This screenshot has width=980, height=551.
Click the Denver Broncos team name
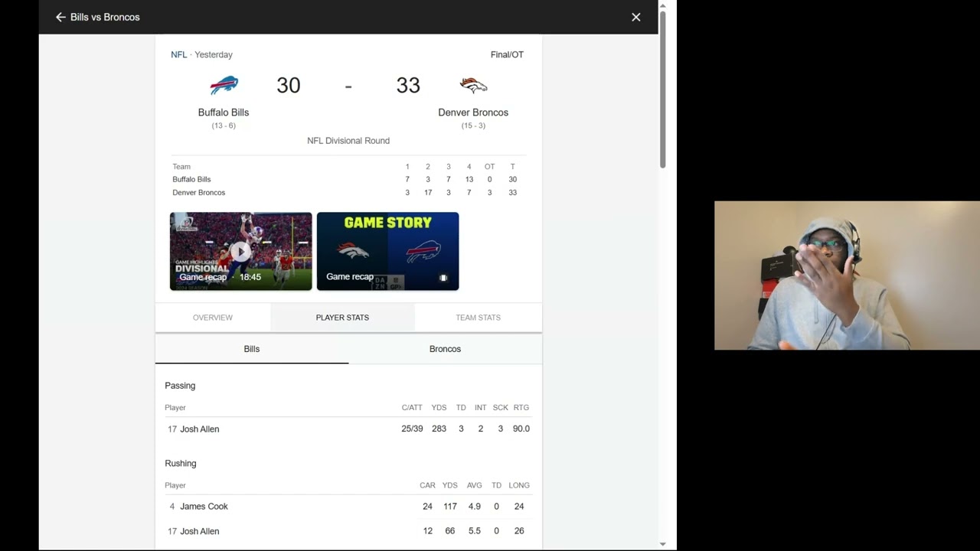point(473,112)
